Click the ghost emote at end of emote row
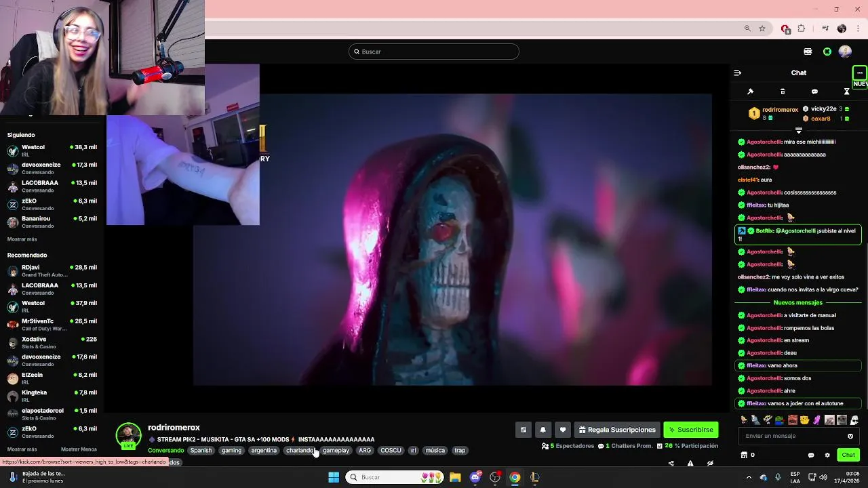This screenshot has height=488, width=868. pyautogui.click(x=854, y=420)
